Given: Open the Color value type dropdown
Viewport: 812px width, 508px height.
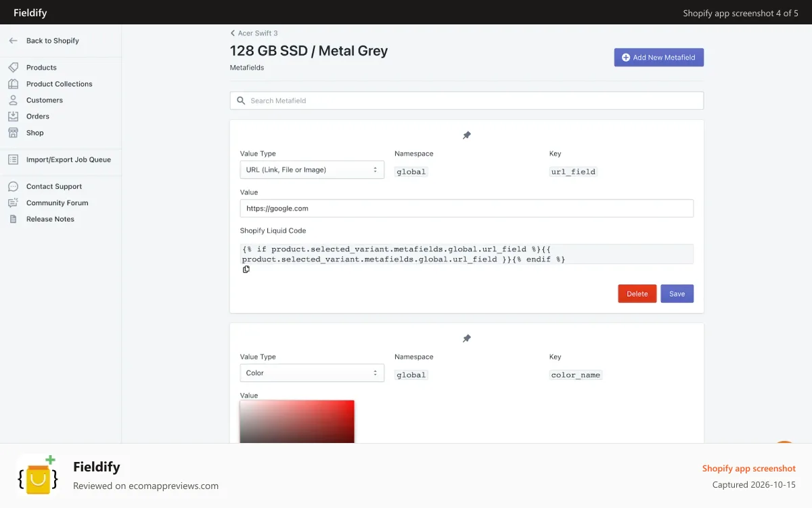Looking at the screenshot, I should (x=312, y=373).
